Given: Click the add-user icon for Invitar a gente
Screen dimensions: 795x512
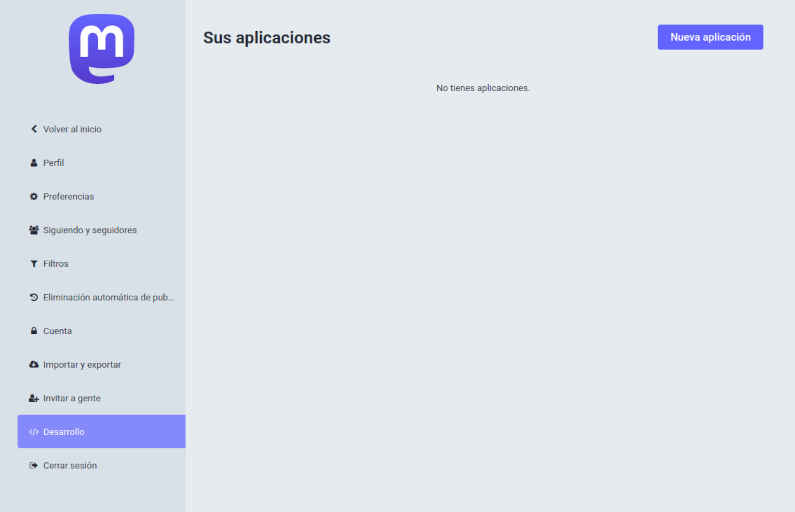Looking at the screenshot, I should click(x=33, y=398).
